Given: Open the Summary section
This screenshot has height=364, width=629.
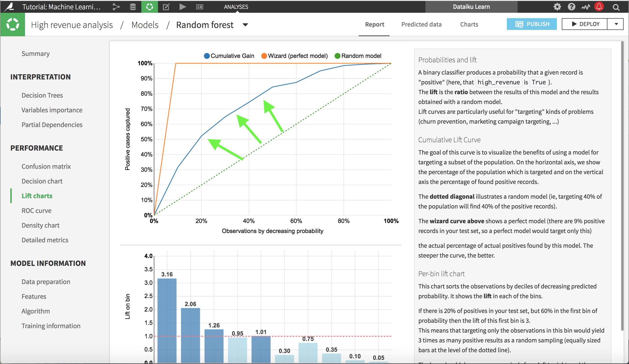Looking at the screenshot, I should [x=35, y=54].
